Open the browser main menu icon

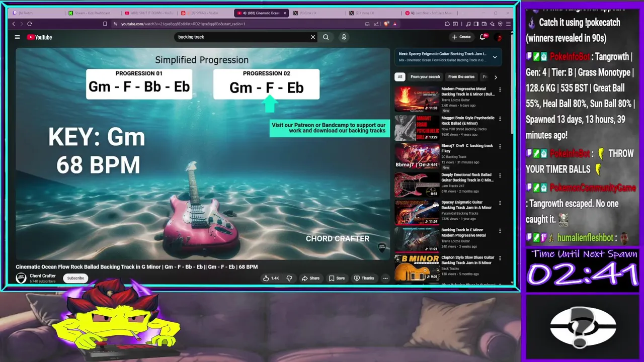click(x=508, y=24)
